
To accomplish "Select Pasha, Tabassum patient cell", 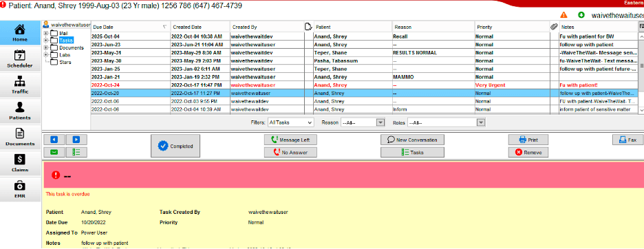I will 352,61.
